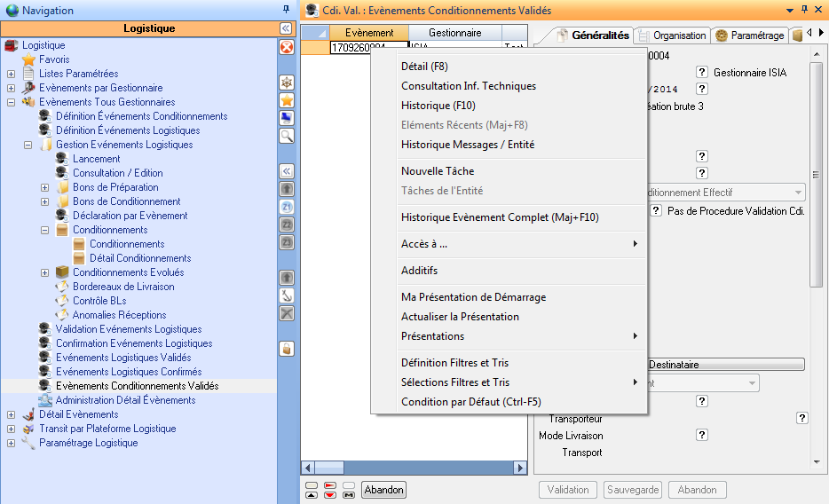Collapse the Conditionnements tree node

[44, 230]
